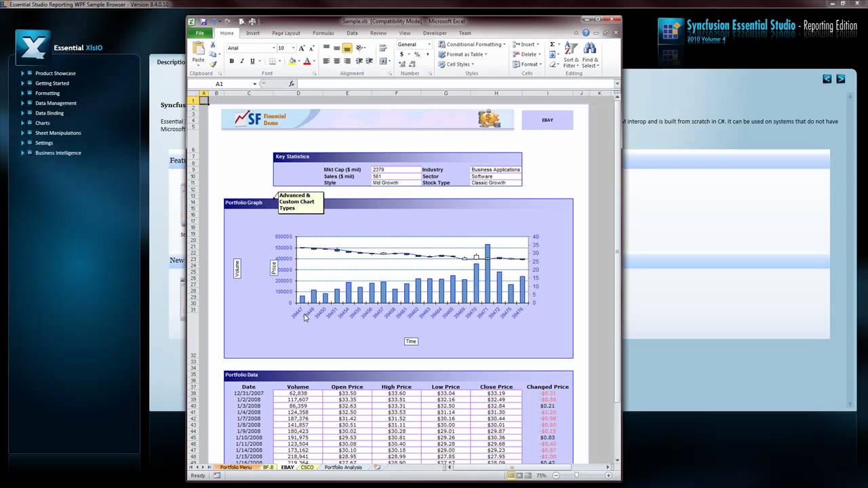Screen dimensions: 868x488
Task: Toggle Underline formatting
Action: pos(252,61)
